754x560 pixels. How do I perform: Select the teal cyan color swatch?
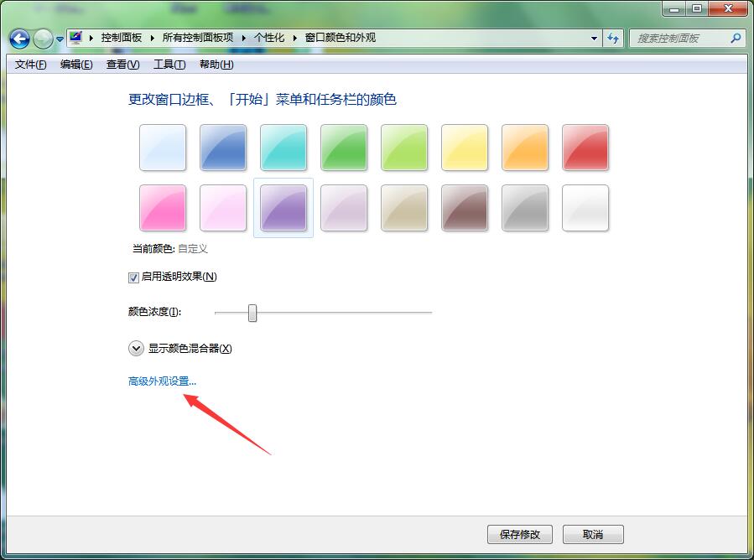pos(283,148)
